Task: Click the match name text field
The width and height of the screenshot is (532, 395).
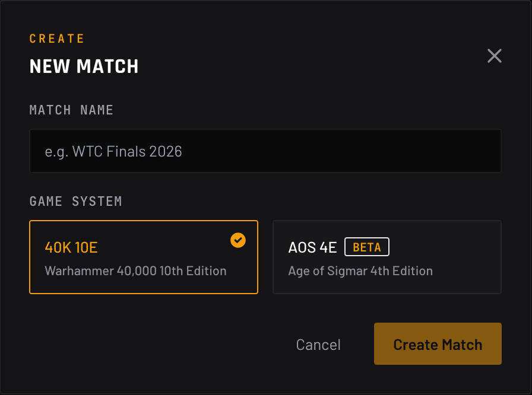Action: pos(265,151)
